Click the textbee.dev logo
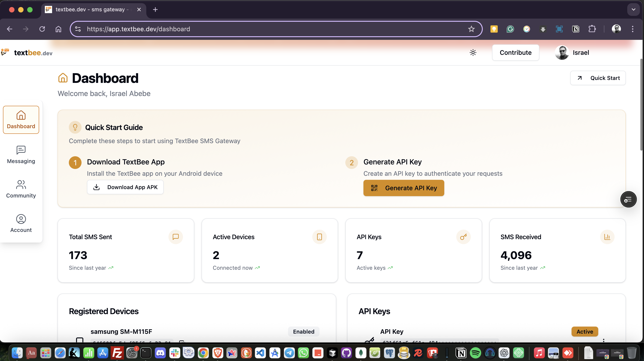 click(x=27, y=53)
